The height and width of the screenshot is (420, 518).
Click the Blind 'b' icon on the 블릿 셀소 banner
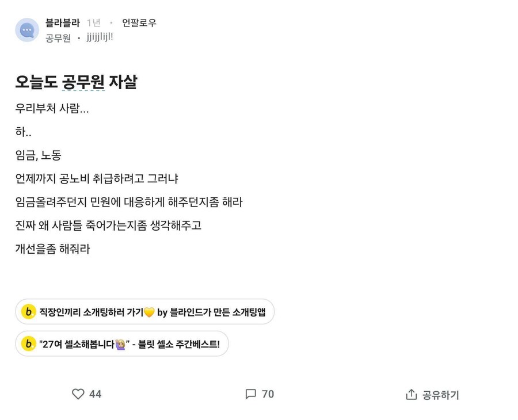(x=28, y=343)
